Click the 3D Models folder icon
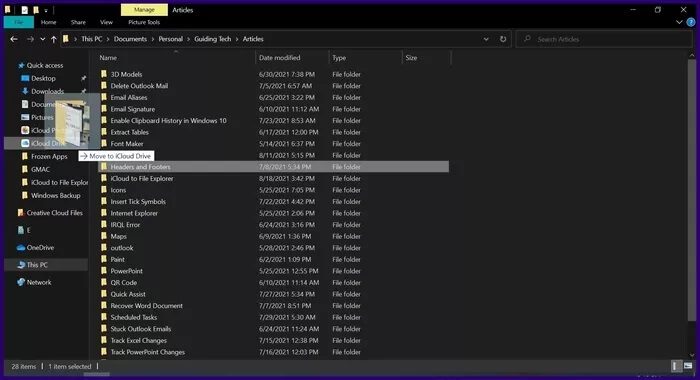The image size is (700, 380). pyautogui.click(x=104, y=74)
